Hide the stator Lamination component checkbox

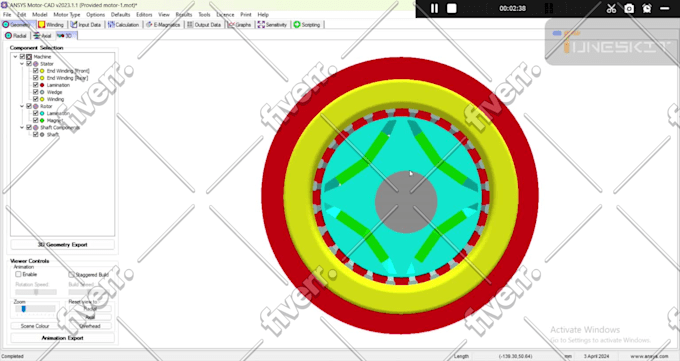click(36, 85)
